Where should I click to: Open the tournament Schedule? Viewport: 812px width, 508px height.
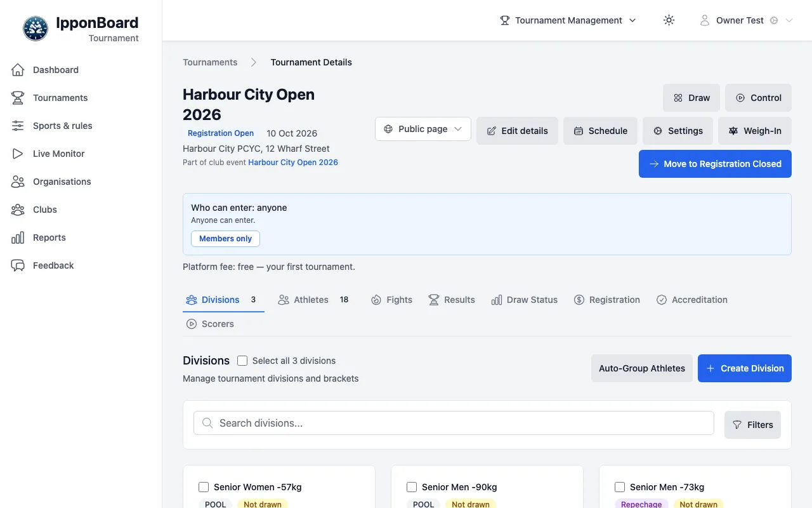[x=600, y=131]
